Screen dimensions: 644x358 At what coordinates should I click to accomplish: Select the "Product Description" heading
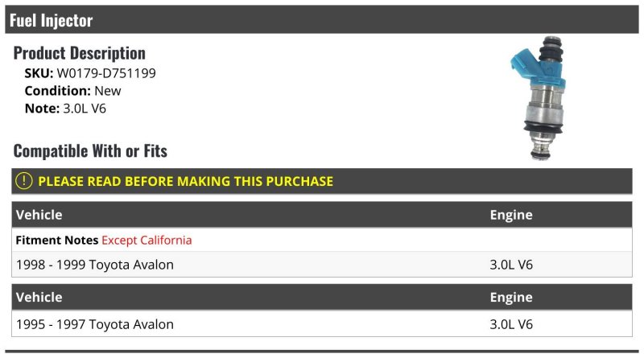point(80,53)
